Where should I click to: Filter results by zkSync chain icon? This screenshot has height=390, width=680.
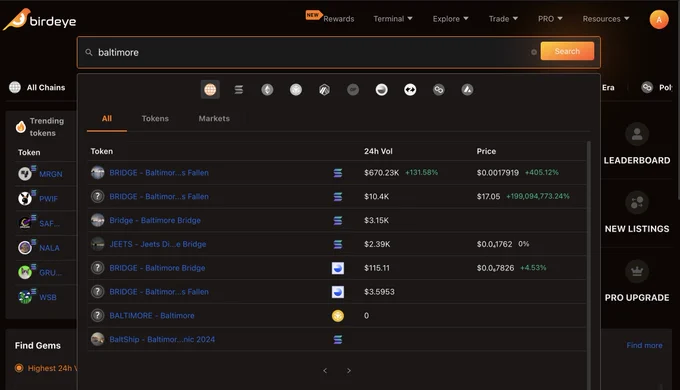[x=410, y=89]
